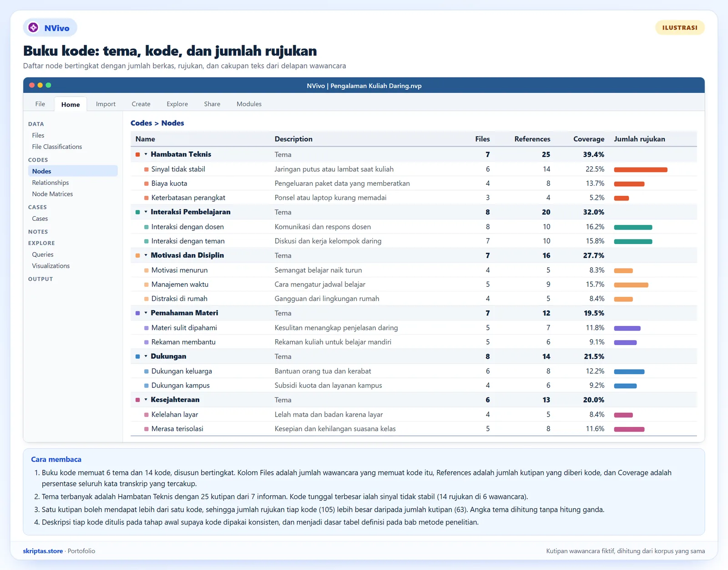This screenshot has width=728, height=570.
Task: Click the node icon beside Motivasi dan Disiplin
Action: (x=138, y=255)
